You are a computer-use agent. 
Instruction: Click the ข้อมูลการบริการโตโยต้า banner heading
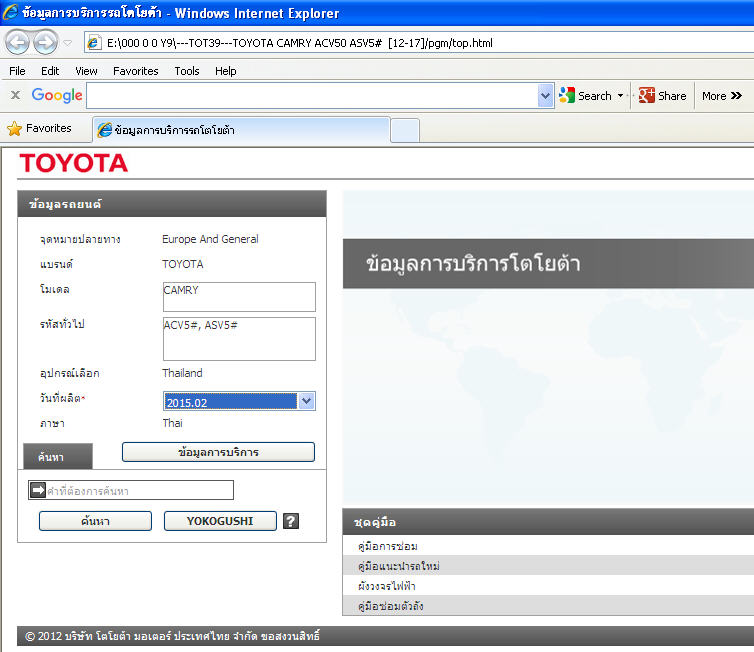point(473,263)
